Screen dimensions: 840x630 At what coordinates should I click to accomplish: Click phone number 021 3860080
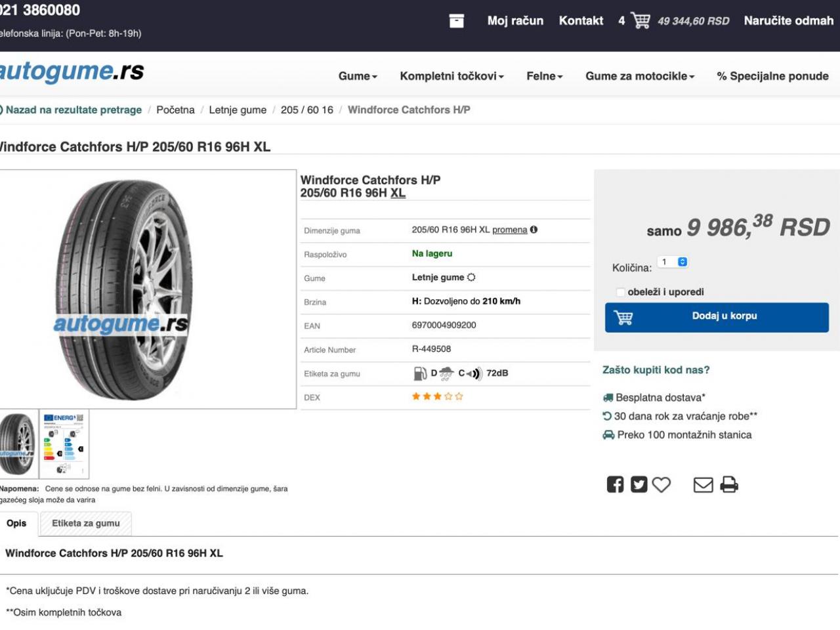[39, 10]
